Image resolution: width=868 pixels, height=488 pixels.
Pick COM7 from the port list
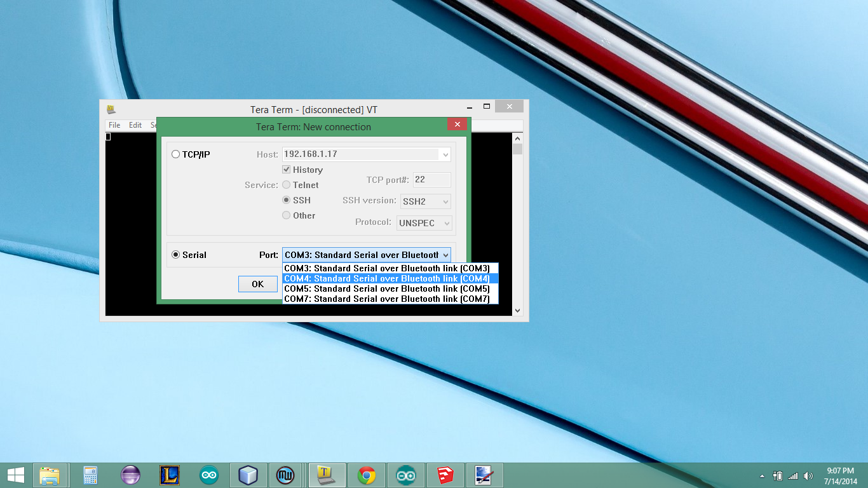point(390,299)
